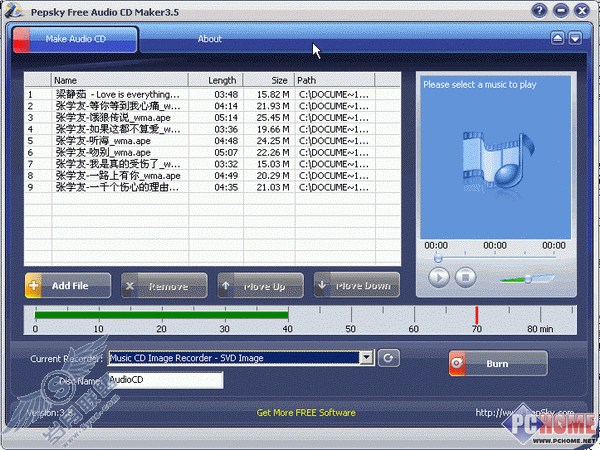Click the Remove button
Image resolution: width=600 pixels, height=450 pixels.
165,285
